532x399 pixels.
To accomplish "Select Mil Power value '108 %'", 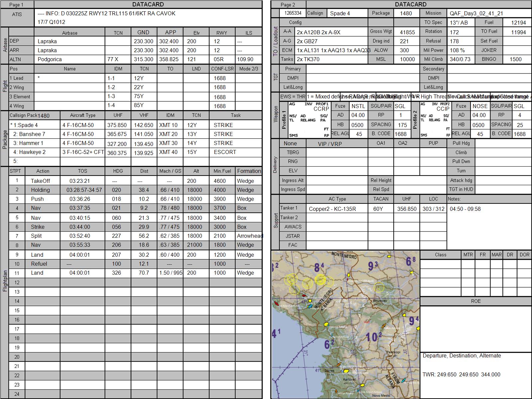I will coord(461,50).
